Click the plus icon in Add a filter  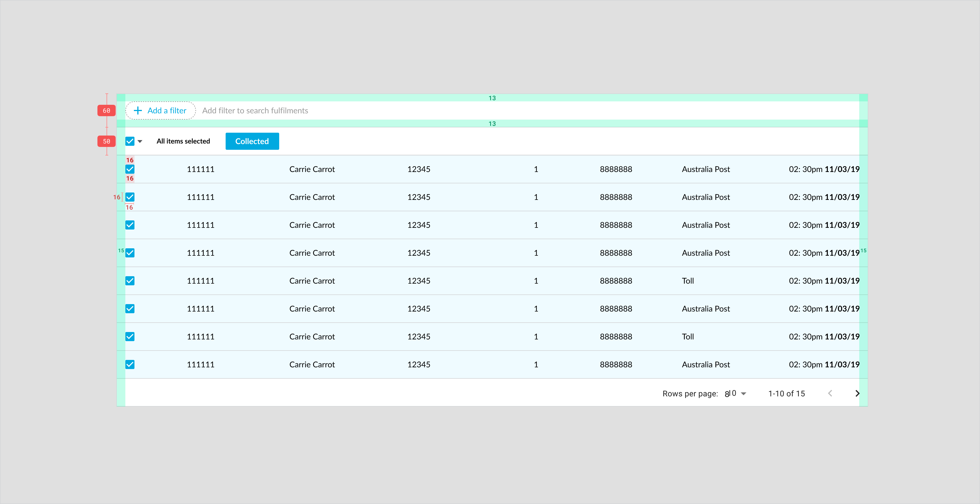[x=138, y=111]
